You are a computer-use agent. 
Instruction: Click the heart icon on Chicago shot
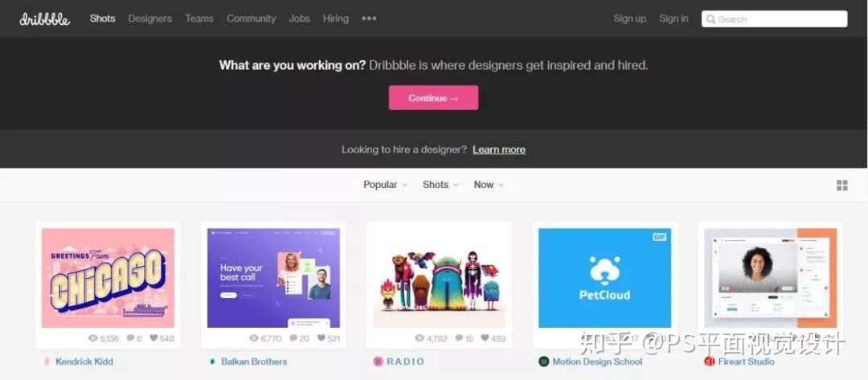click(x=154, y=338)
